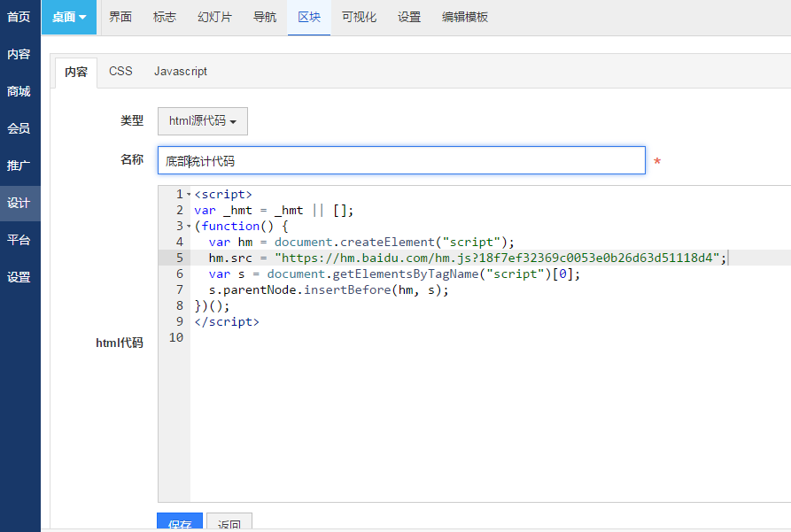Go to 内容 in the left sidebar
This screenshot has width=791, height=532.
click(19, 54)
